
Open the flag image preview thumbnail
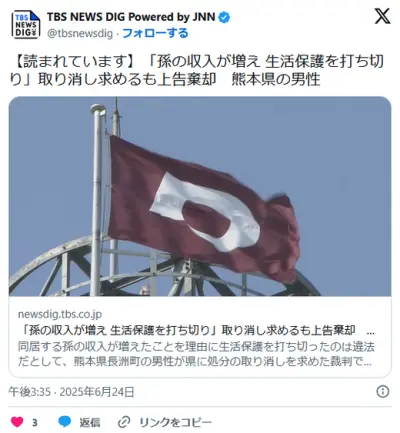click(x=200, y=196)
